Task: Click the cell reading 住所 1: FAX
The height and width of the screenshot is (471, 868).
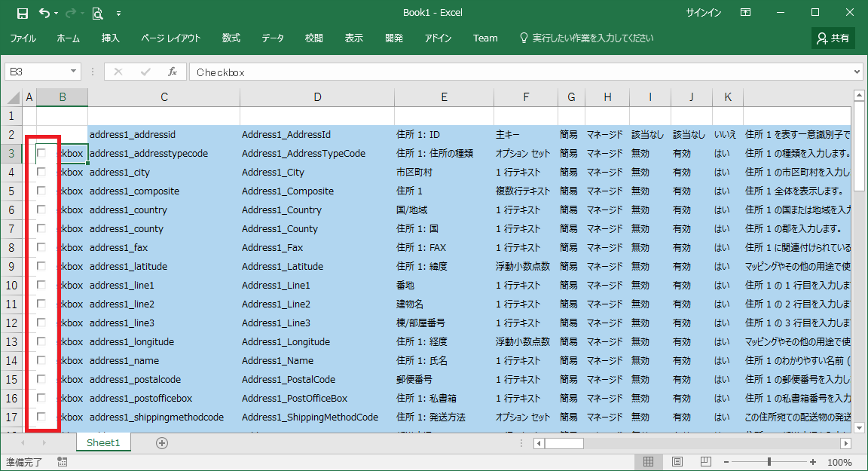Action: [444, 247]
